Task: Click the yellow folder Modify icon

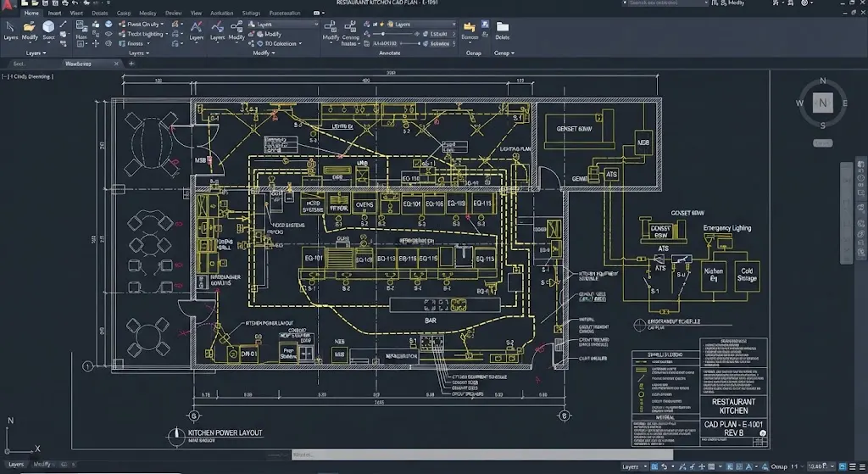Action: point(30,26)
